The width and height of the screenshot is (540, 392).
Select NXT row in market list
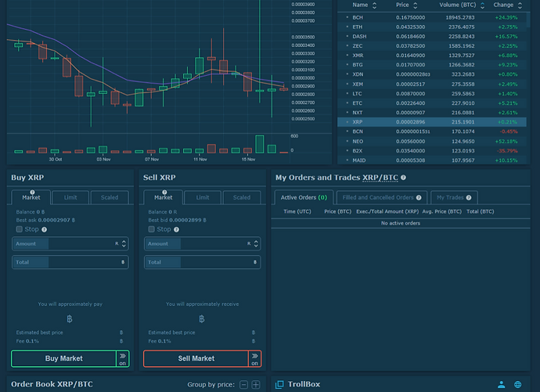432,113
